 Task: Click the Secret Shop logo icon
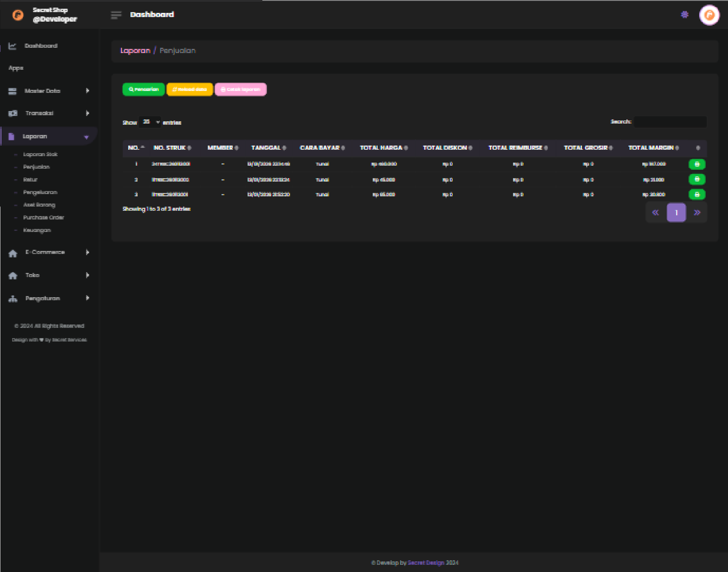coord(18,15)
